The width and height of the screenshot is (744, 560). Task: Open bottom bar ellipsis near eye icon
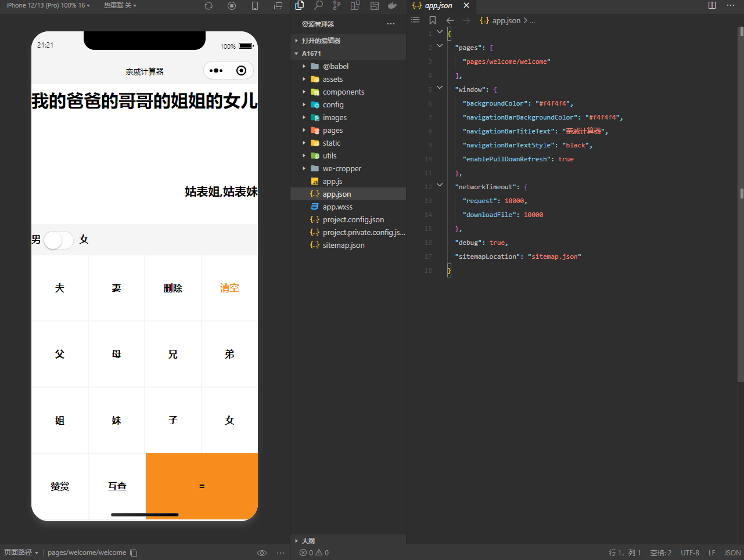[281, 553]
